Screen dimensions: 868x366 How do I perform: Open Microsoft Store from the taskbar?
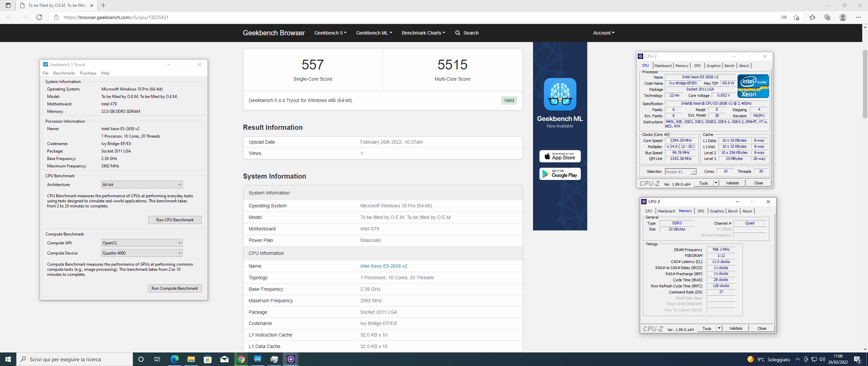208,359
